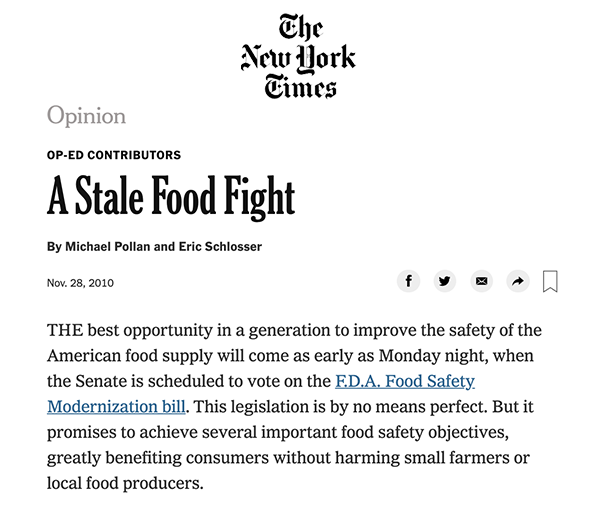Share the article on Facebook
599x532 pixels.
pyautogui.click(x=408, y=281)
